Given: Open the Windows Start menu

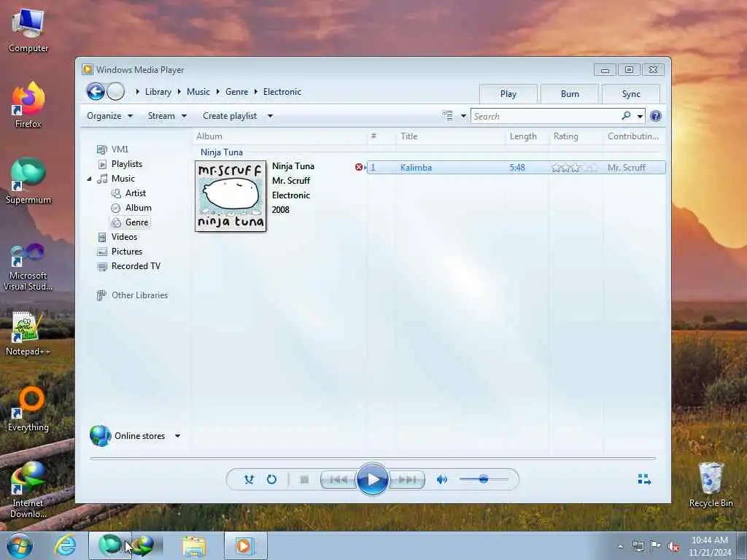Looking at the screenshot, I should 20,545.
